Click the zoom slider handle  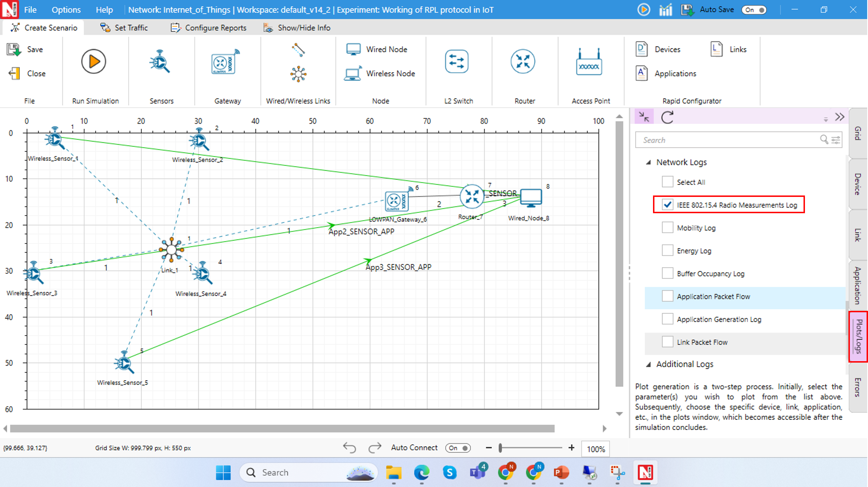pos(500,448)
